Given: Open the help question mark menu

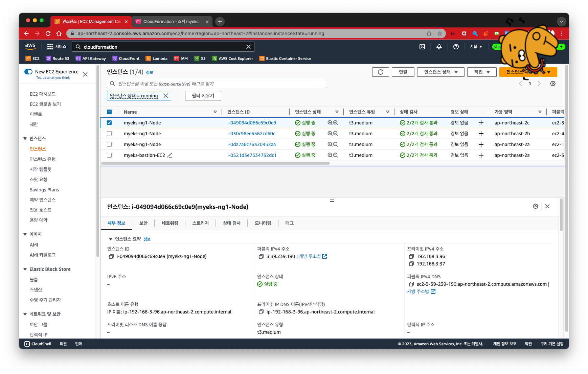Looking at the screenshot, I should pos(456,47).
